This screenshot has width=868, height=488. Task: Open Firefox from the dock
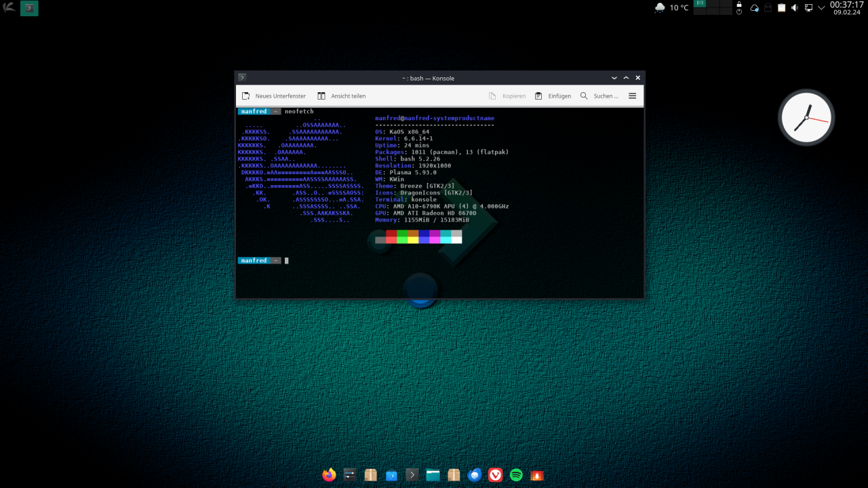pyautogui.click(x=330, y=475)
